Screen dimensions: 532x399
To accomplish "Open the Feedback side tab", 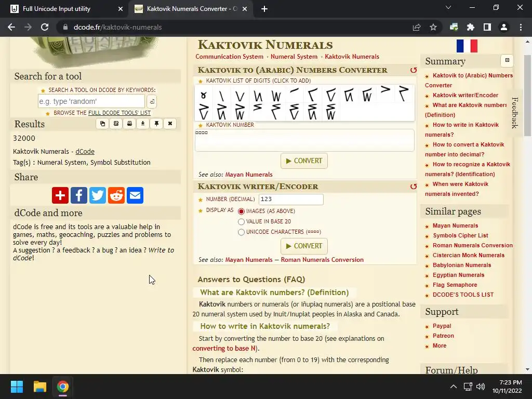I will pos(514,113).
